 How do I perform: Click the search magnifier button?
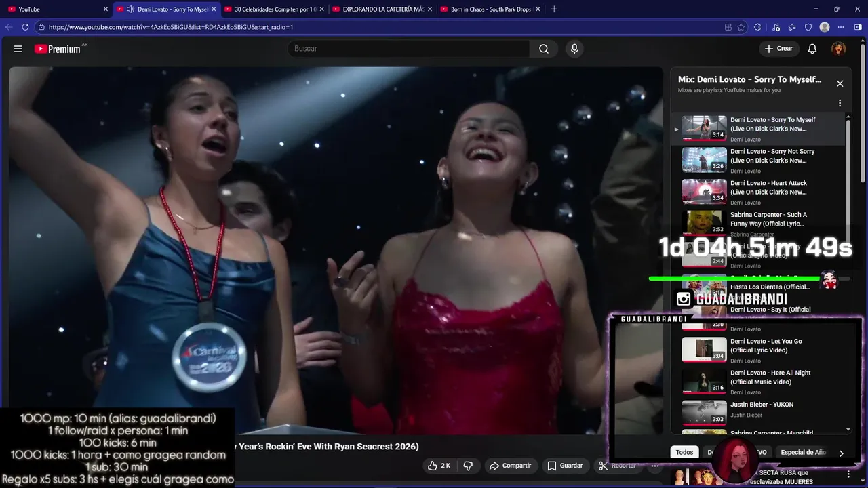click(544, 49)
